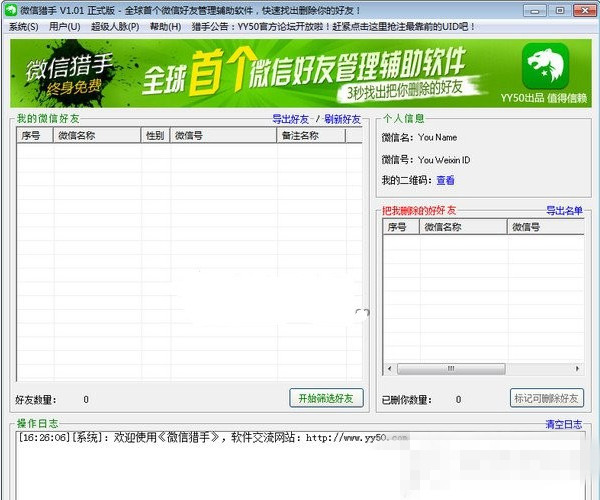Open the 超级人脉(P) menu
The image size is (600, 500).
point(115,27)
